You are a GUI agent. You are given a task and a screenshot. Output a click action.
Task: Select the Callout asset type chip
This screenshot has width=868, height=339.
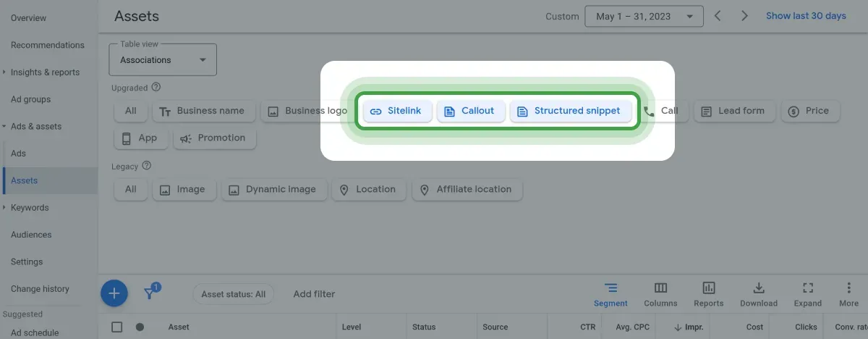(470, 111)
